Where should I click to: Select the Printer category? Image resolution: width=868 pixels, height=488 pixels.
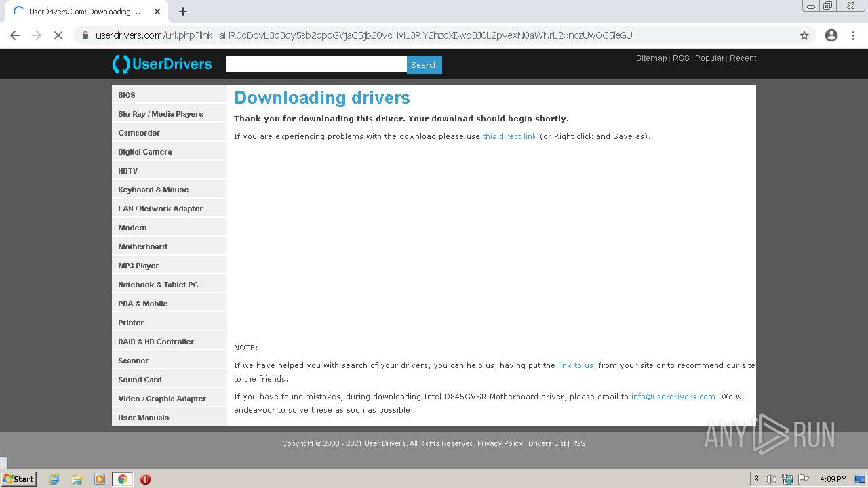click(170, 323)
